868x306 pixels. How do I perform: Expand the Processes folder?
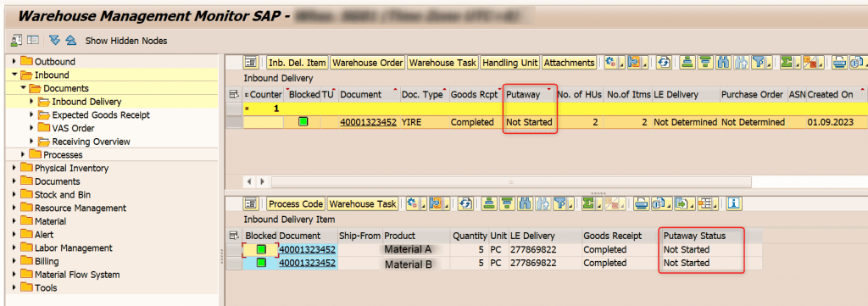pyautogui.click(x=23, y=154)
